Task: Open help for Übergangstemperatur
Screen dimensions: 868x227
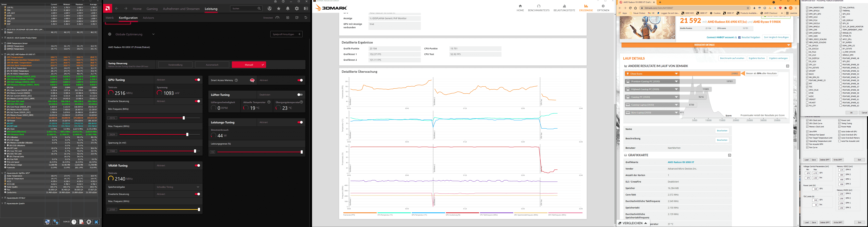Action: [302, 102]
